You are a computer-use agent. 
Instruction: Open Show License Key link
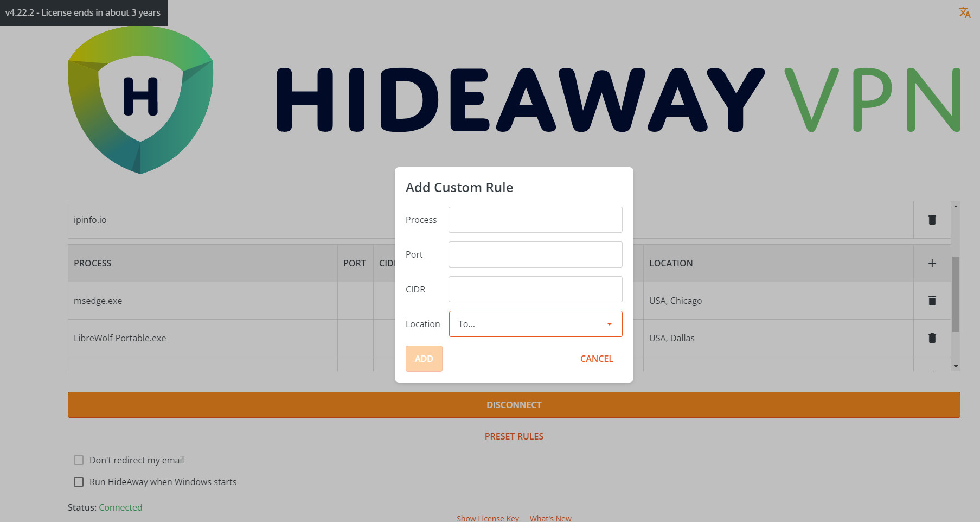[x=488, y=518]
